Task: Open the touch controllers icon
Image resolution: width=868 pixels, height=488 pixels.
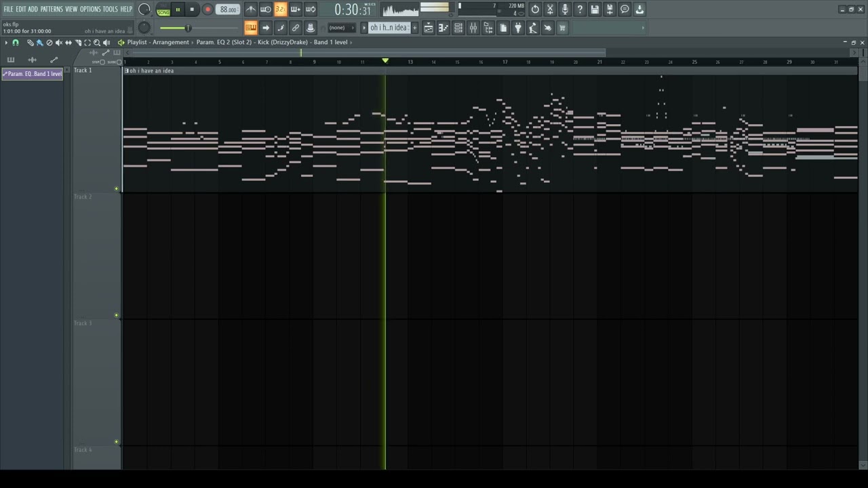Action: coord(548,28)
